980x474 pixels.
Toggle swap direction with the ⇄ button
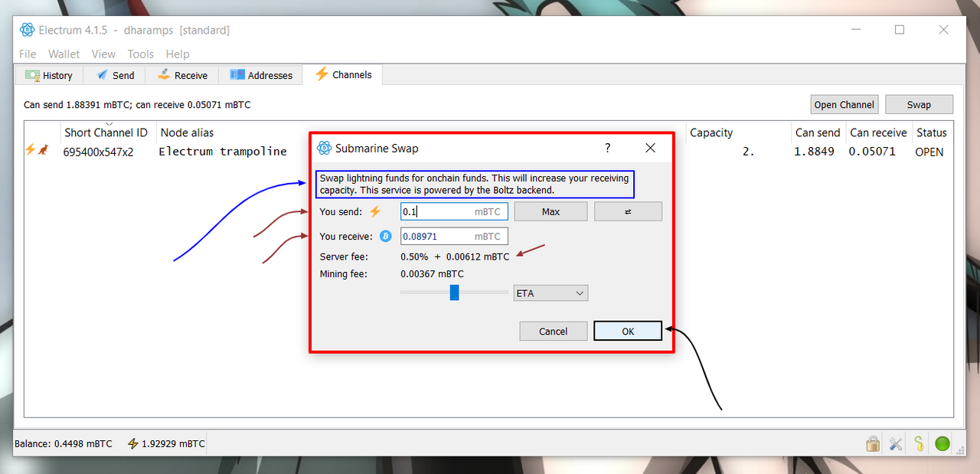pyautogui.click(x=628, y=211)
